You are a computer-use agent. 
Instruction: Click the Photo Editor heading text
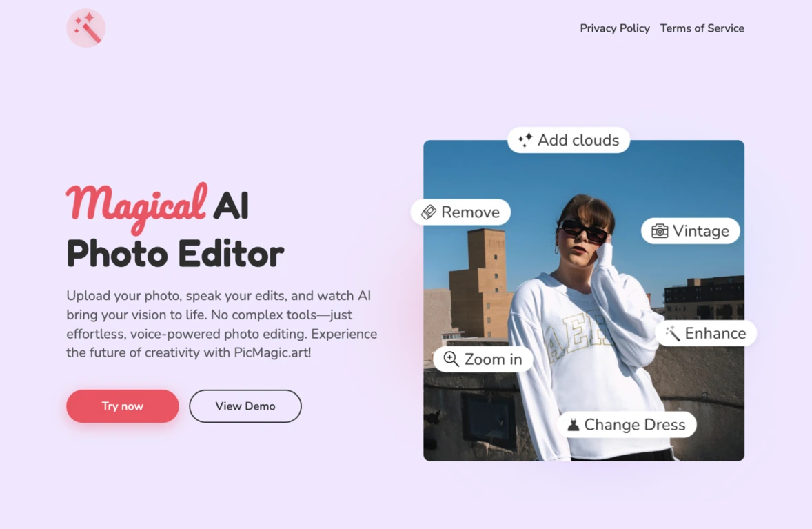click(x=175, y=253)
